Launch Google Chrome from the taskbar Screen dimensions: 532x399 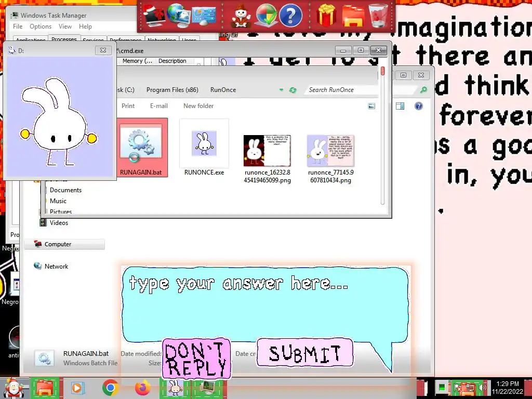[110, 388]
